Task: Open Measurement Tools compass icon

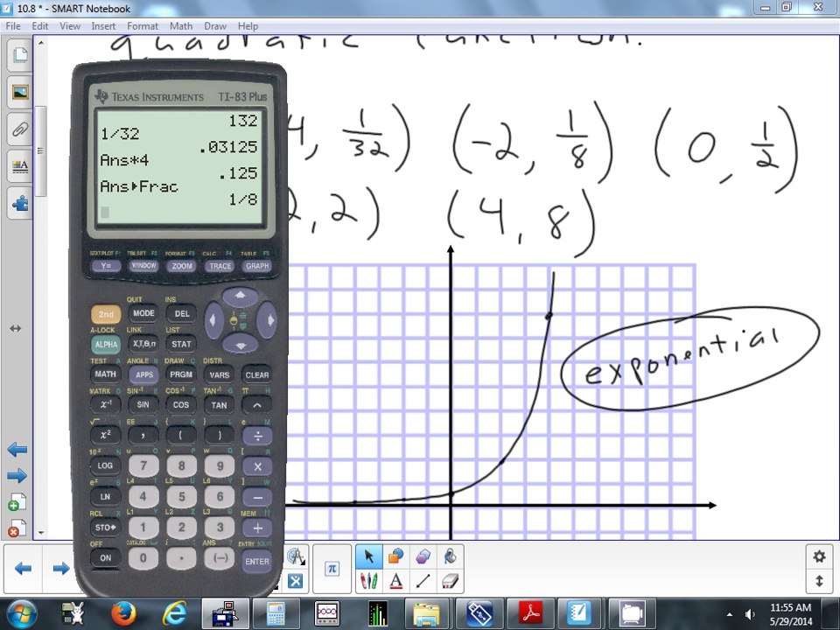Action: pyautogui.click(x=296, y=556)
